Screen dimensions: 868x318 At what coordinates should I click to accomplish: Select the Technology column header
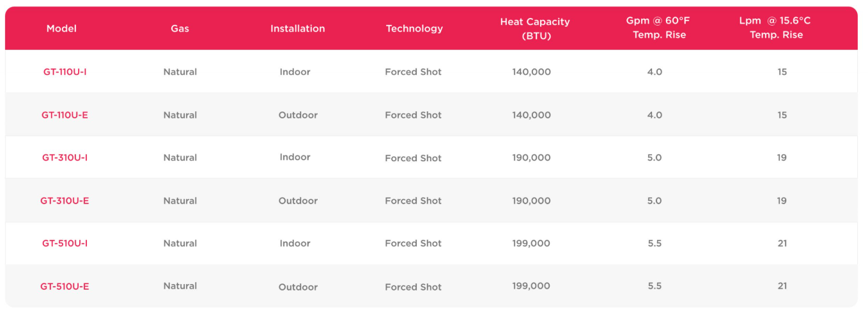pos(414,29)
